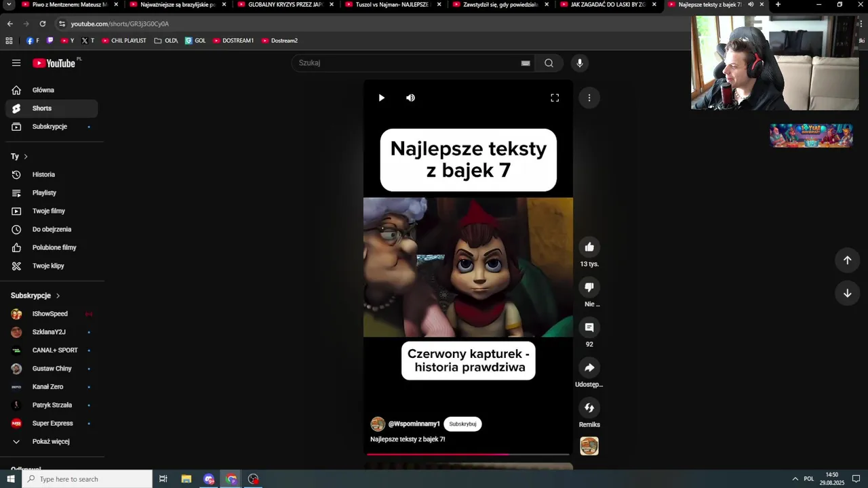Screen dimensions: 868x488
Task: Open Playlisty in the sidebar
Action: pos(52,193)
